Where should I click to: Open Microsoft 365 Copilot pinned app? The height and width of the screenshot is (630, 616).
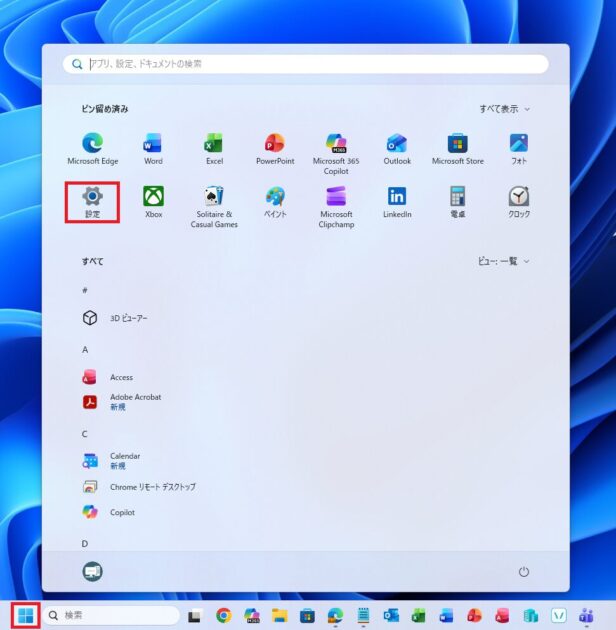336,154
